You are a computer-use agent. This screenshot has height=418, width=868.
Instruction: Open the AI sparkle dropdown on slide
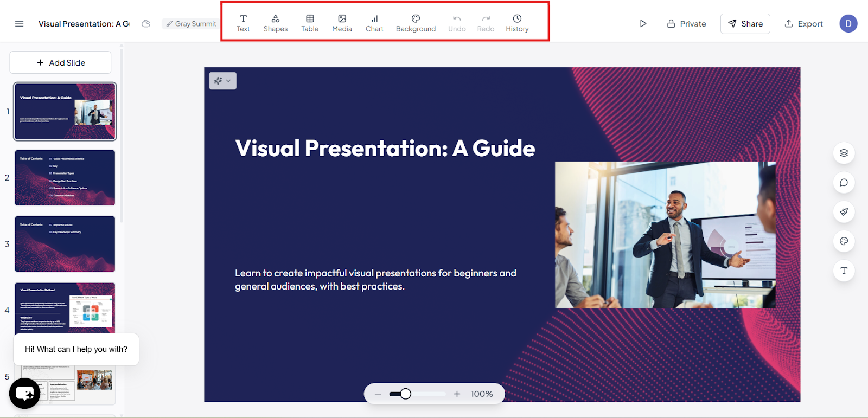(222, 81)
